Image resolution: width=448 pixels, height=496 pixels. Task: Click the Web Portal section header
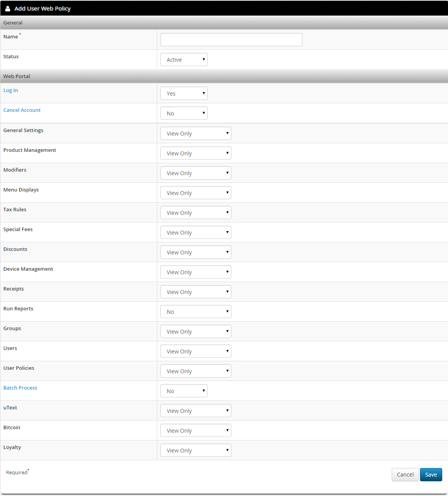coord(224,76)
